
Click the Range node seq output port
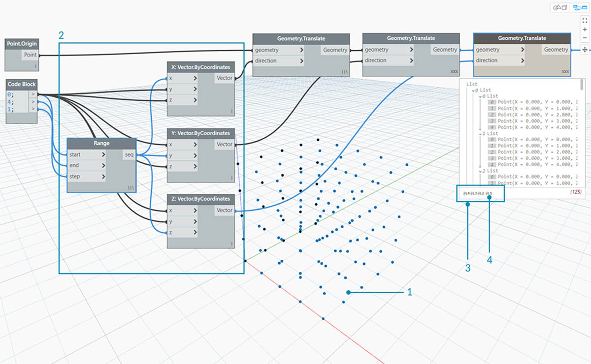click(130, 155)
